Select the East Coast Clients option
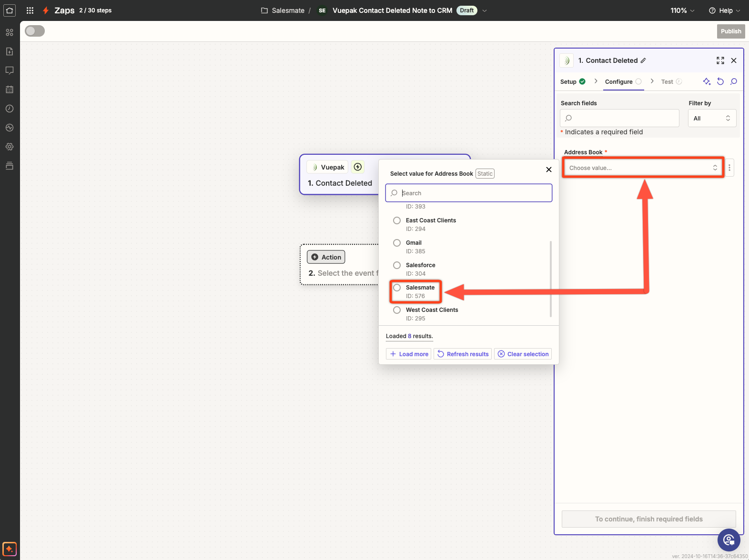This screenshot has height=560, width=749. click(x=397, y=220)
